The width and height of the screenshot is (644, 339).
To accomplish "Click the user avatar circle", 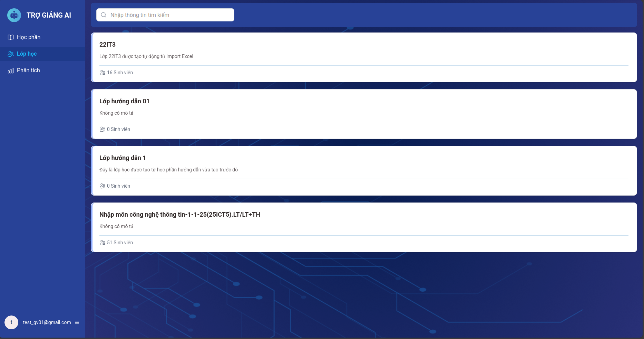I will (11, 322).
